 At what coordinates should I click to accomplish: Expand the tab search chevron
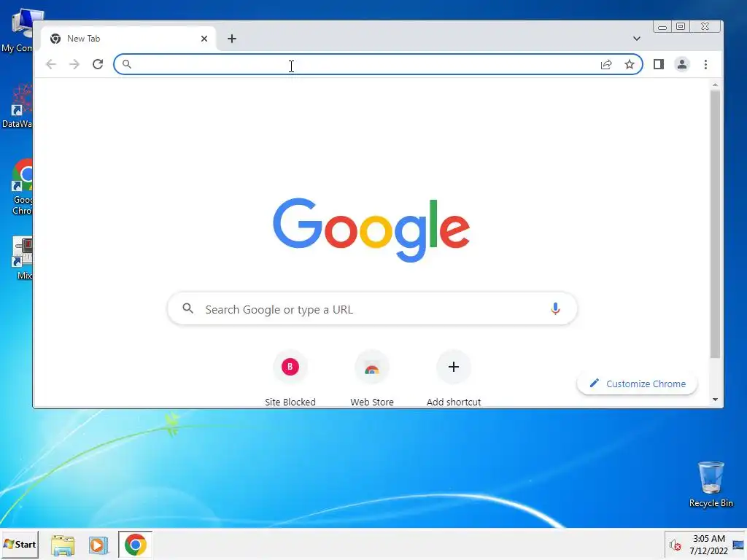point(636,39)
